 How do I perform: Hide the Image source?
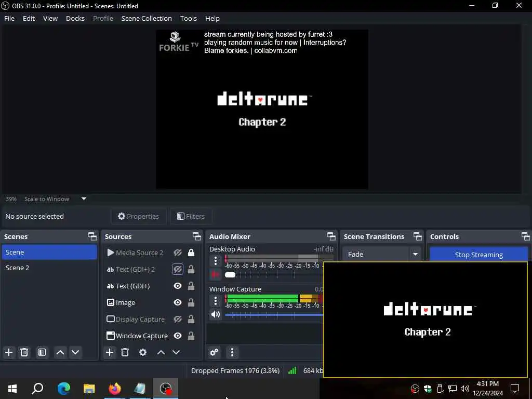coord(178,302)
